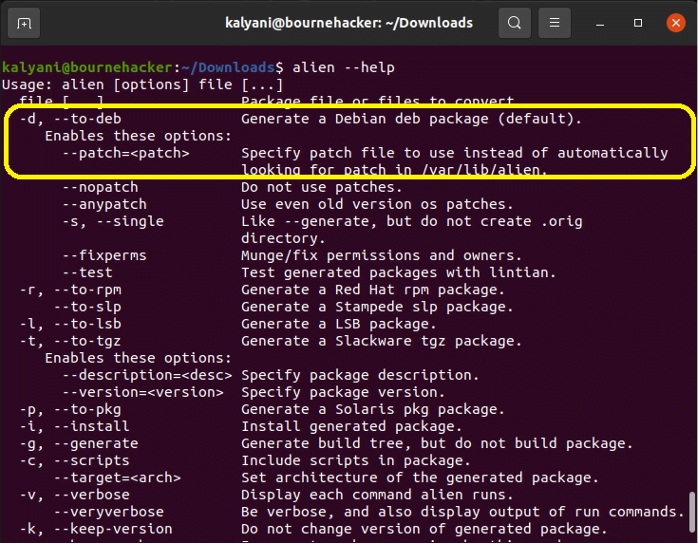The width and height of the screenshot is (698, 544).
Task: Click 'Generate a Stampede slp package.'
Action: point(377,307)
